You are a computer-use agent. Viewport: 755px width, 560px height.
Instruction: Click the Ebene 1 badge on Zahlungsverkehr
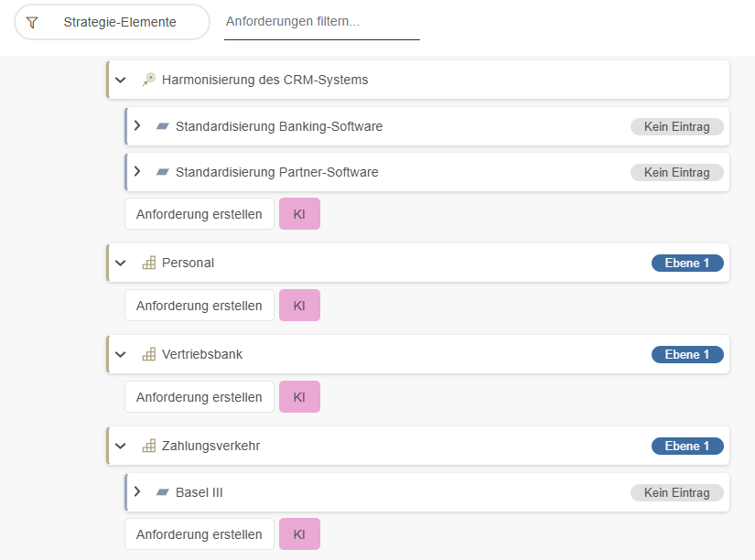[687, 446]
